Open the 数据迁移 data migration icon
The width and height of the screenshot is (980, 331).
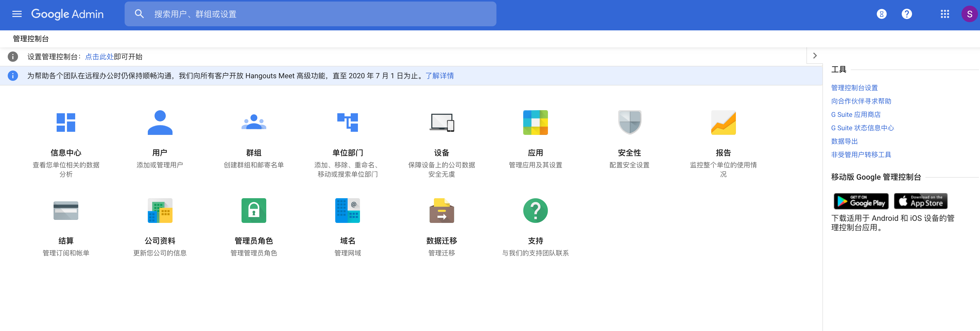[442, 210]
